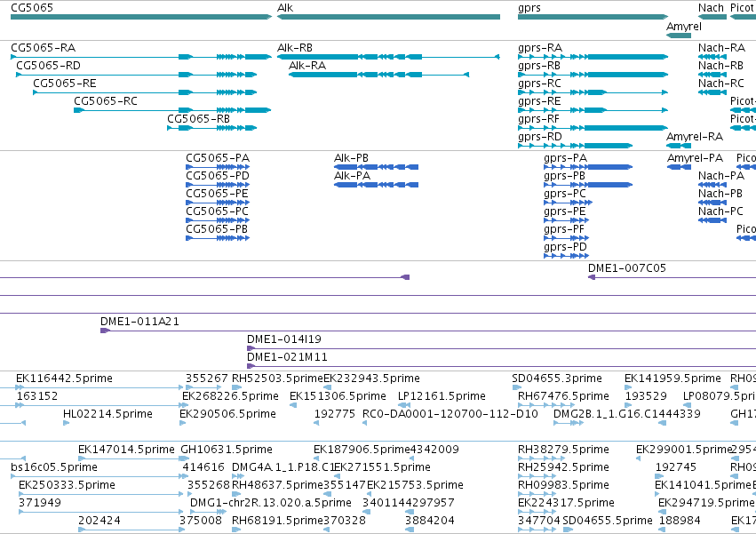This screenshot has height=534, width=756.
Task: Select EST RH67476.5prime
Action: click(x=563, y=396)
